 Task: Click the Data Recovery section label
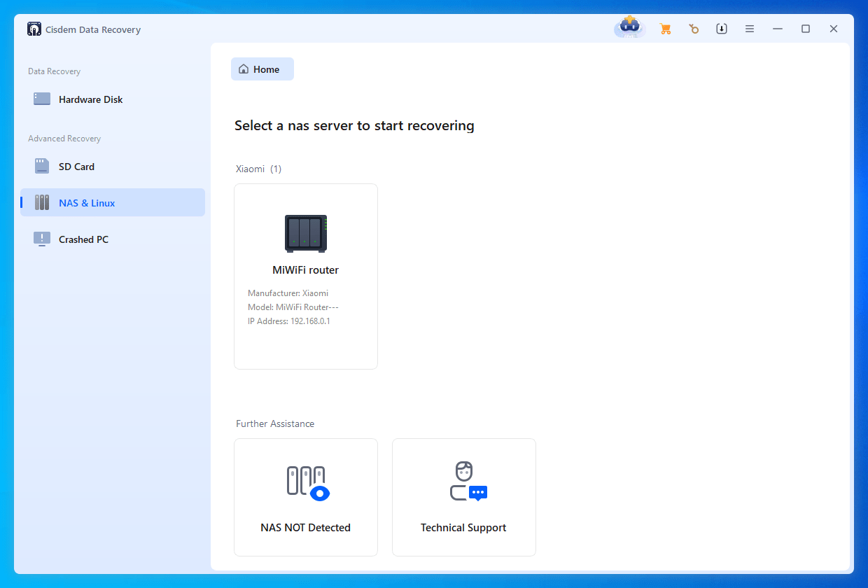click(x=54, y=71)
